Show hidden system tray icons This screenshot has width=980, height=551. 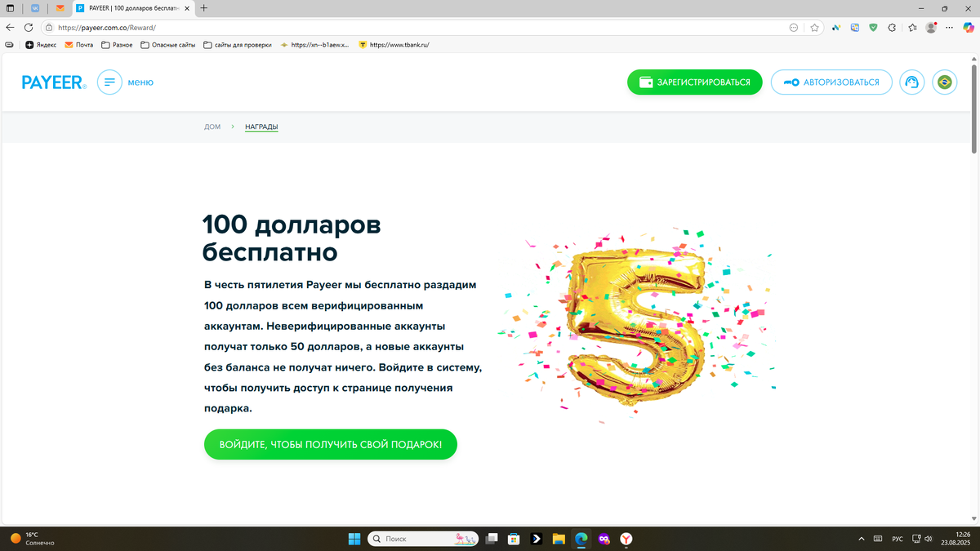pos(862,539)
